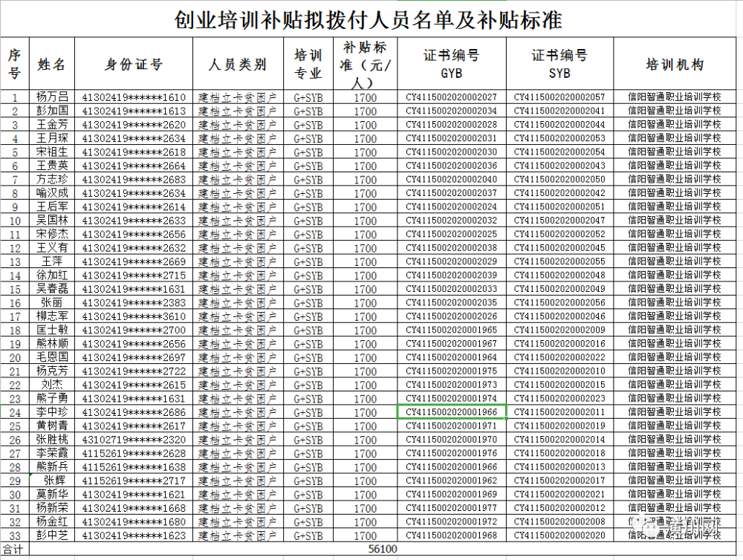
Task: Select the name cell 匡士敬
Action: tap(52, 331)
